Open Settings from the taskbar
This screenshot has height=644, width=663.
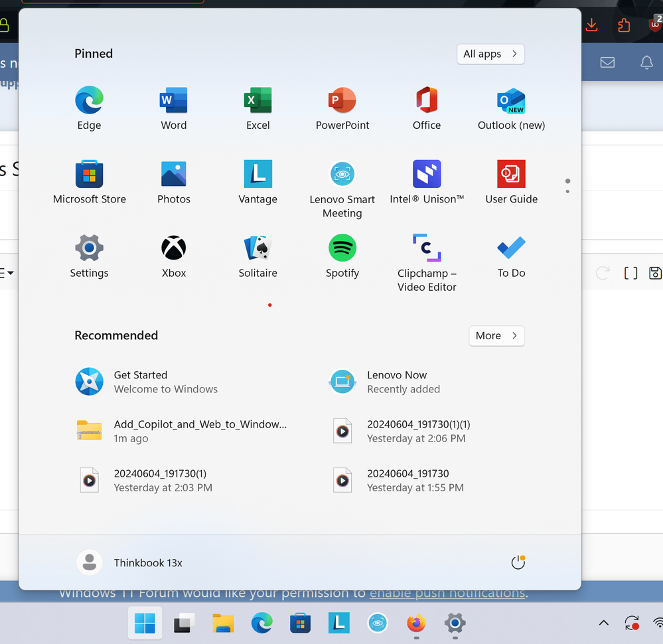point(455,623)
